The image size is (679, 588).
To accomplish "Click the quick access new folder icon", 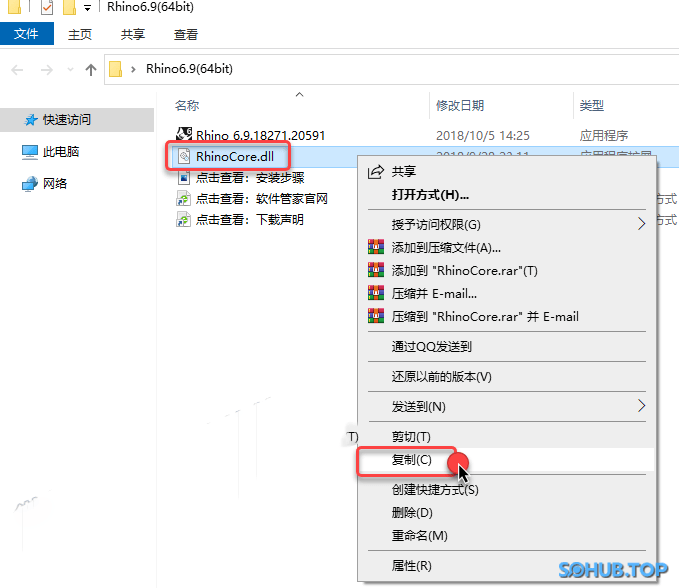I will pyautogui.click(x=69, y=7).
